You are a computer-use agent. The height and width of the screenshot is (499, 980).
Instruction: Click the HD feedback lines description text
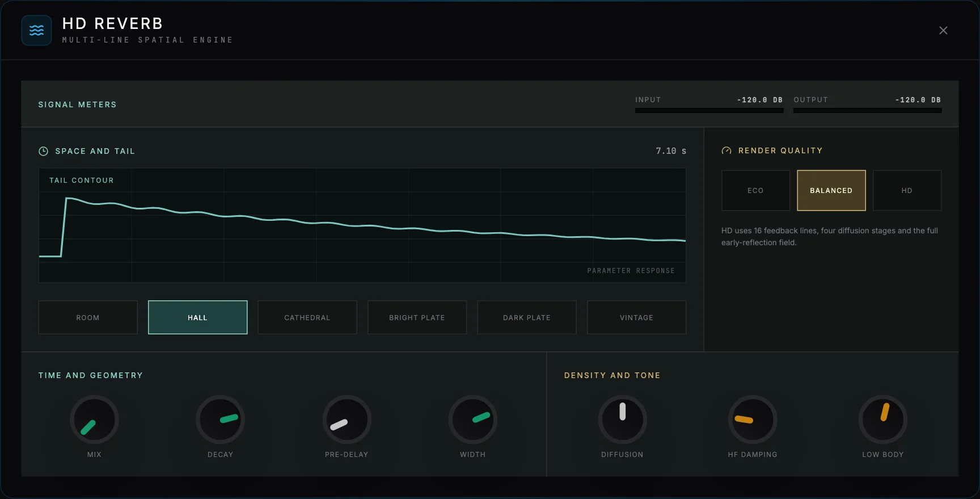(830, 237)
